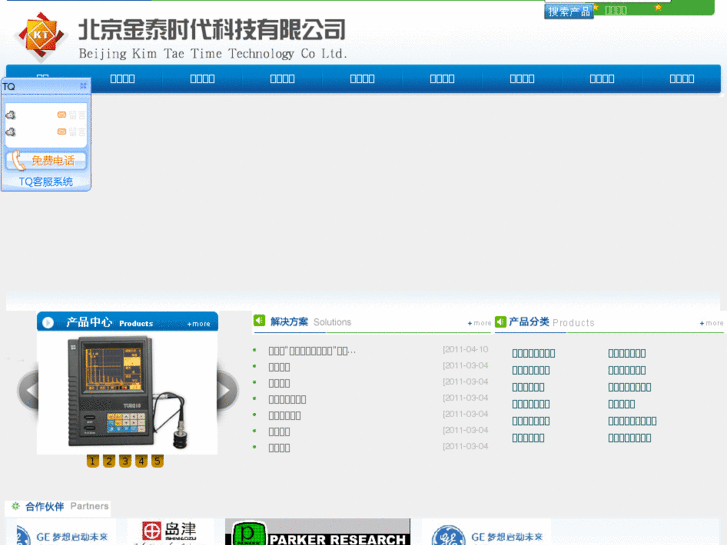Show previous product with left arrow

28,391
